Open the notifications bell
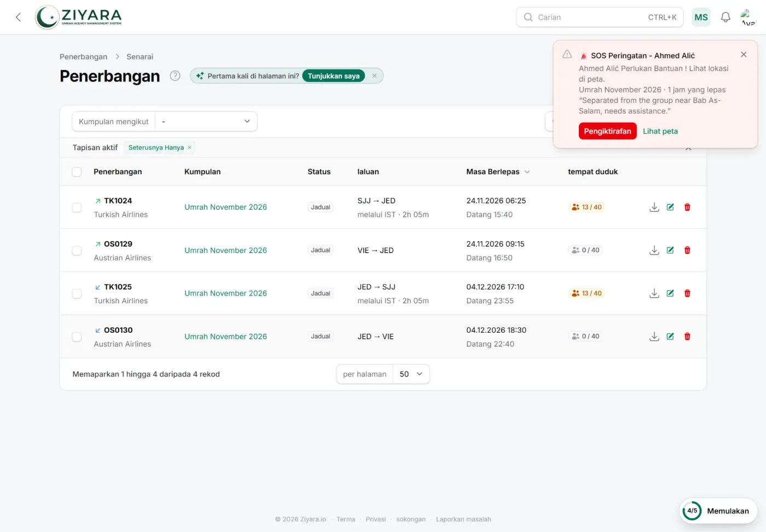The height and width of the screenshot is (532, 766). [726, 17]
